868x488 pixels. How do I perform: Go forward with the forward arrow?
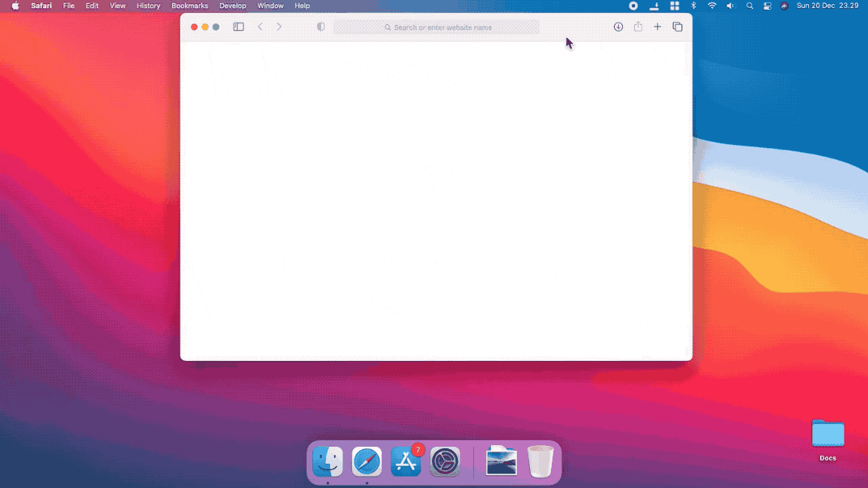pos(279,27)
